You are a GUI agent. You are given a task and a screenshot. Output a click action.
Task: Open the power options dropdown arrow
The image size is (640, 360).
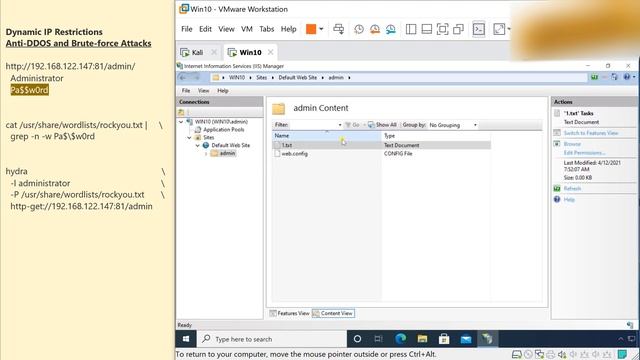point(321,29)
